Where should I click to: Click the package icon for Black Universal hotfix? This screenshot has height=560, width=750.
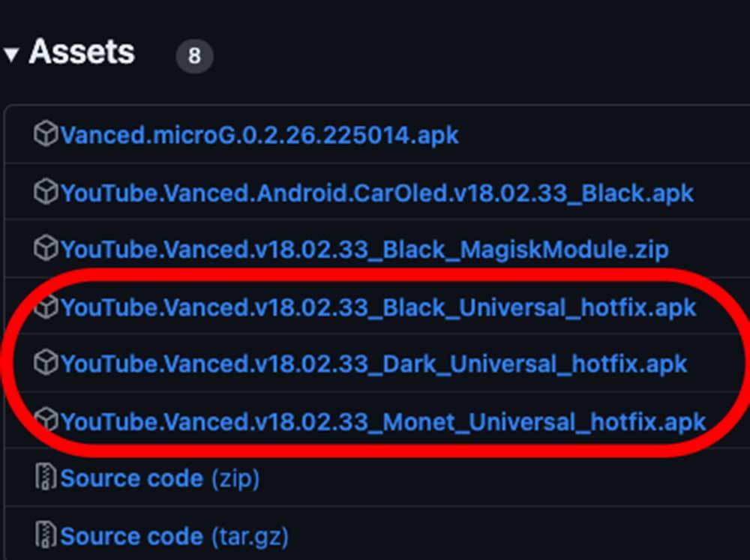click(48, 307)
